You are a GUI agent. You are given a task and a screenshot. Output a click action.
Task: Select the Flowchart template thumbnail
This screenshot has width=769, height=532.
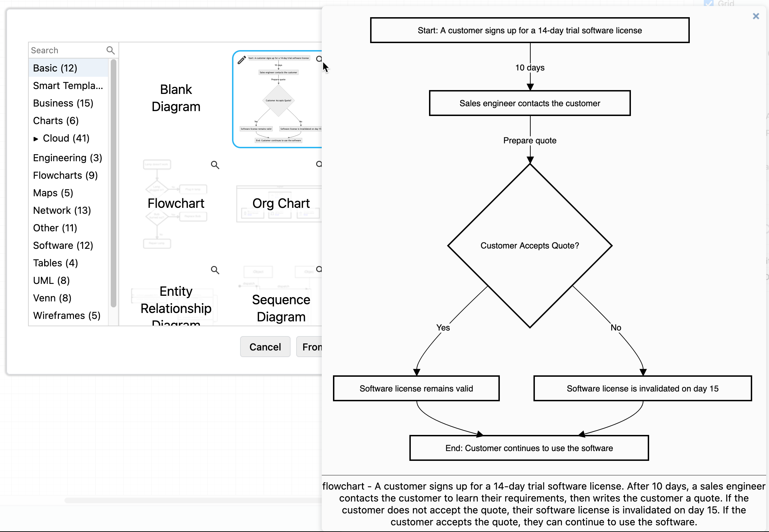[x=175, y=203]
